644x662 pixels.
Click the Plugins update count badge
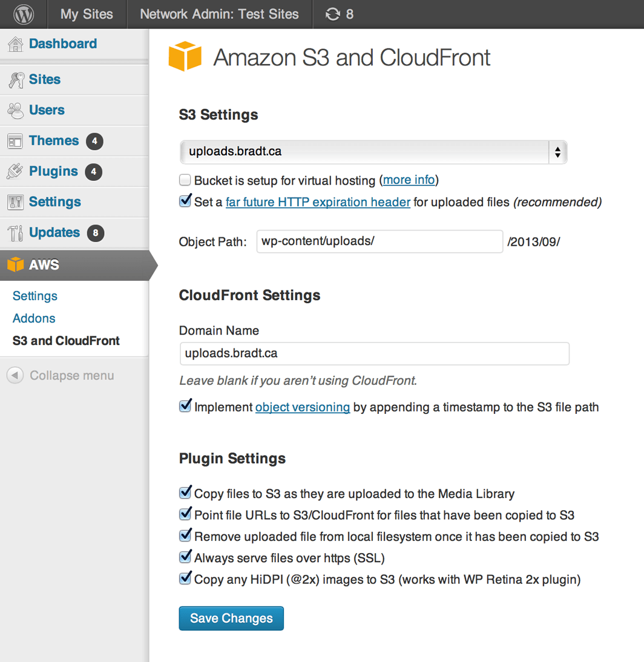click(x=94, y=172)
